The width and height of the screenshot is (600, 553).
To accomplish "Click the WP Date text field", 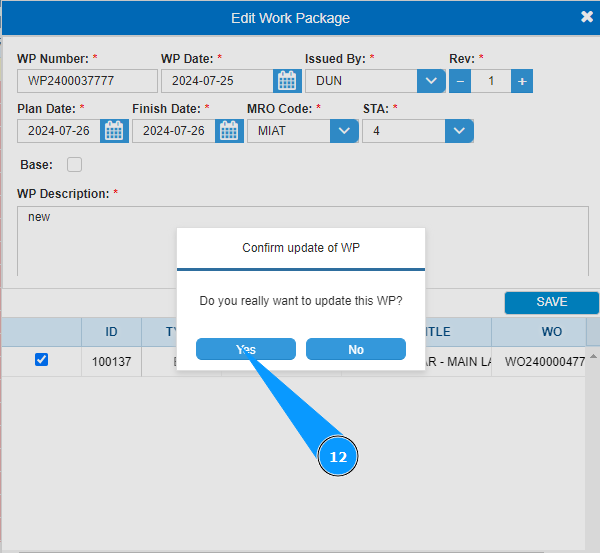I will 217,81.
